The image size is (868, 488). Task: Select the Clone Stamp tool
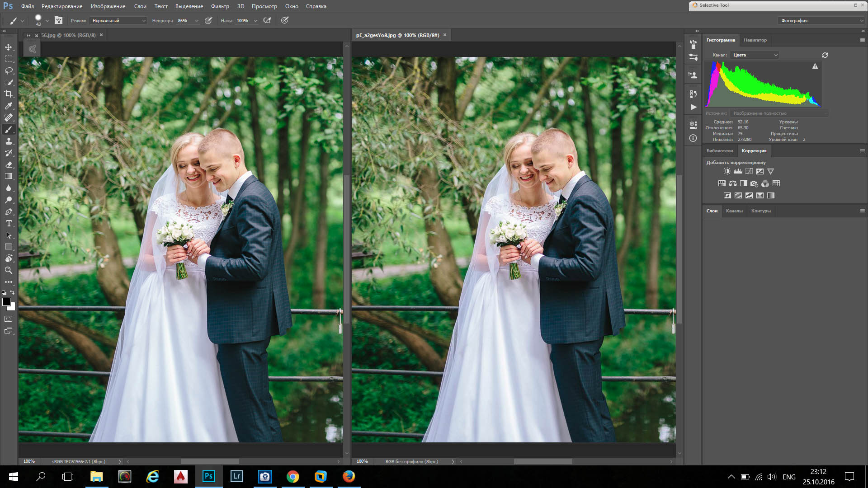pos(9,141)
